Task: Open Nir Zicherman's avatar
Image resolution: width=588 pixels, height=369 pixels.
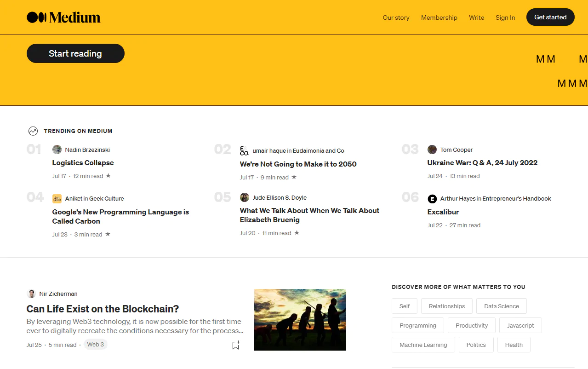Action: point(31,294)
